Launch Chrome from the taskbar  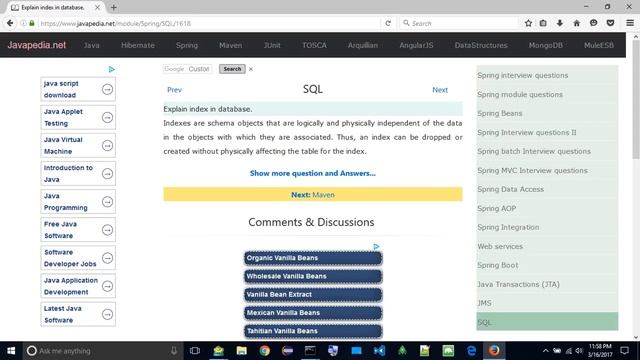coord(264,351)
